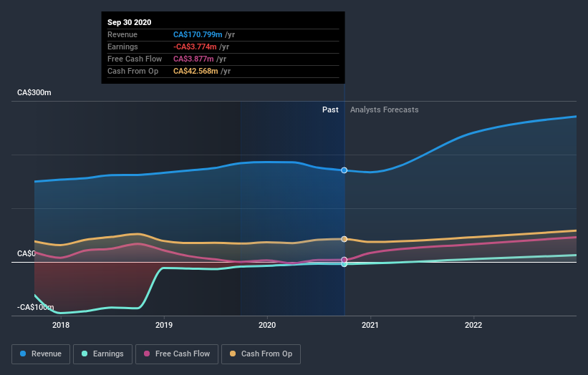
Task: Click the orange Cash From Op legend dot
Action: [x=233, y=354]
